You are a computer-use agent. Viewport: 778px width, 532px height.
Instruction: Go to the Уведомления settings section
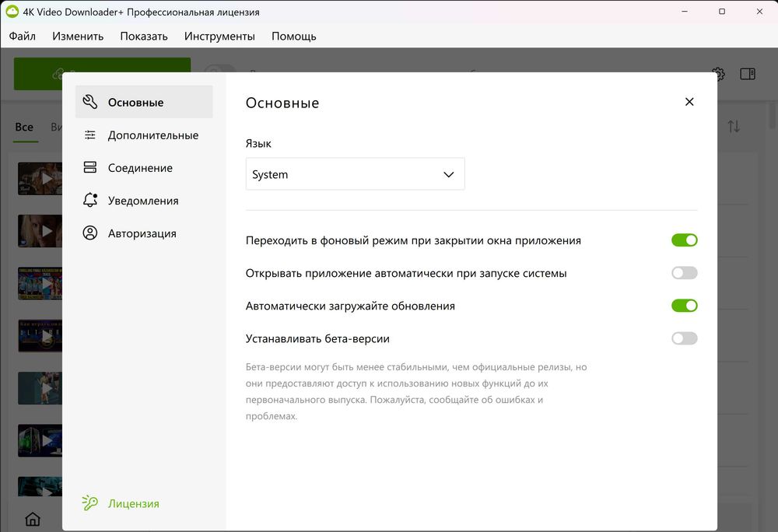click(x=144, y=201)
